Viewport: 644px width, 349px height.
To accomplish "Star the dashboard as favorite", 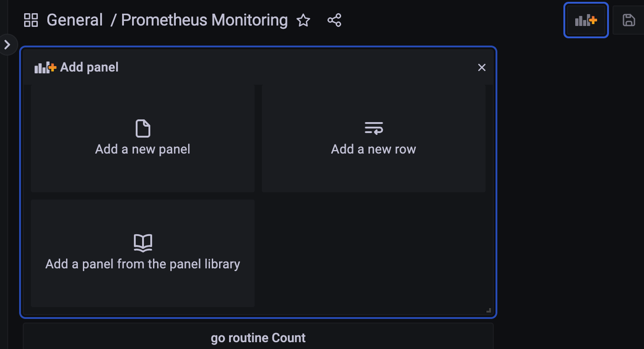I will pos(303,21).
